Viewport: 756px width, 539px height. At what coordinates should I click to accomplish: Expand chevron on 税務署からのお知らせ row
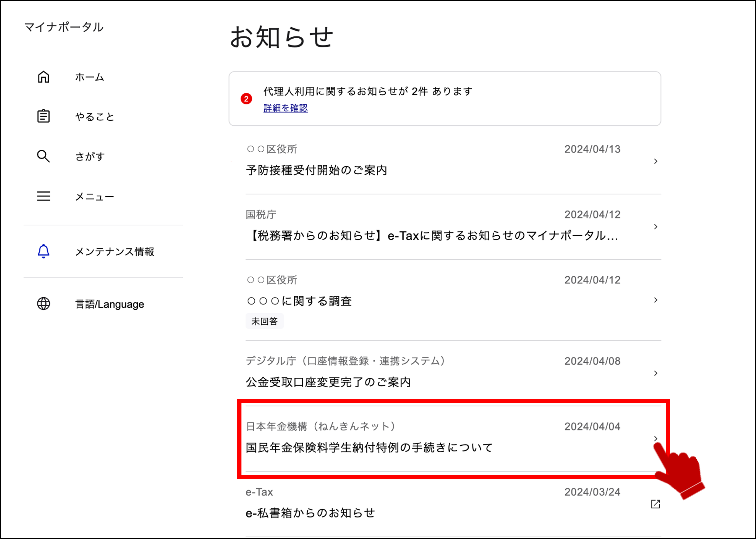click(656, 227)
